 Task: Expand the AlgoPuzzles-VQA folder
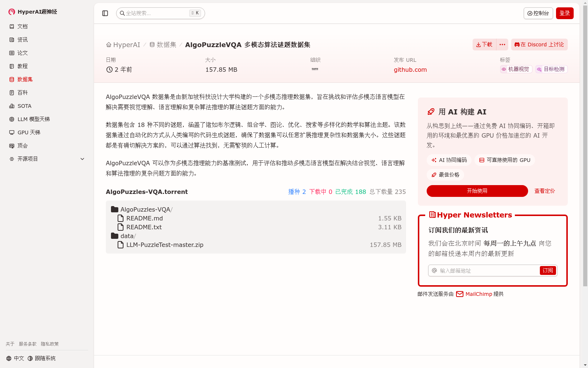click(x=146, y=209)
